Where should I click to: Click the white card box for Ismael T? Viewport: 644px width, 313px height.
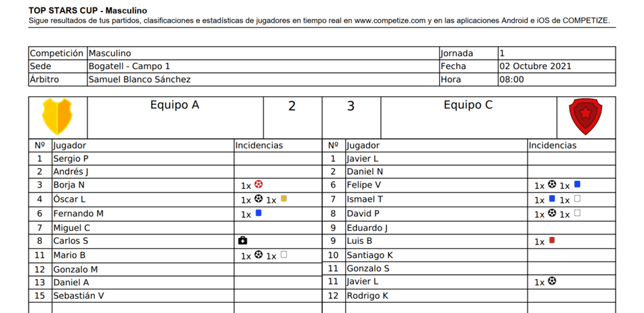coord(577,199)
